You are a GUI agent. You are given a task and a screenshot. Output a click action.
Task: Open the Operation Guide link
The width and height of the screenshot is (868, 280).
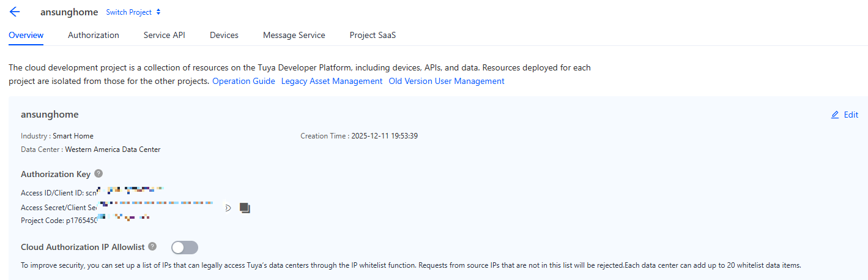coord(243,81)
